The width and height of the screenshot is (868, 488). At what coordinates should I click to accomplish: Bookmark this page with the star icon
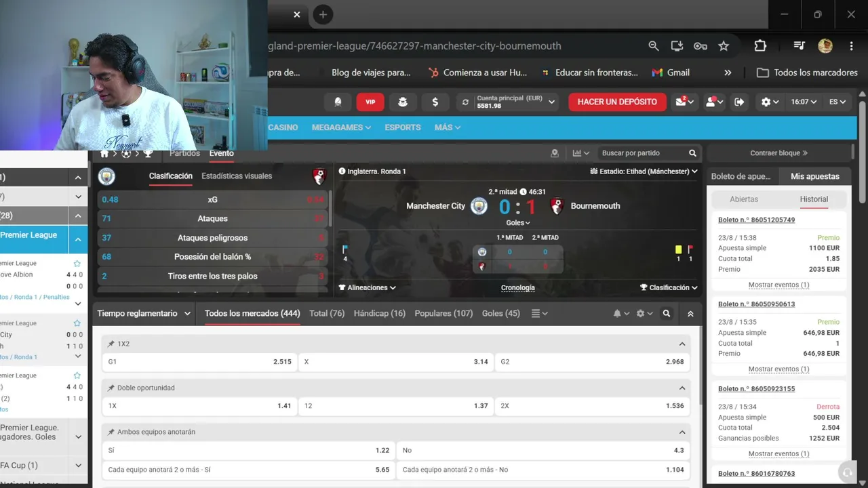coord(724,46)
